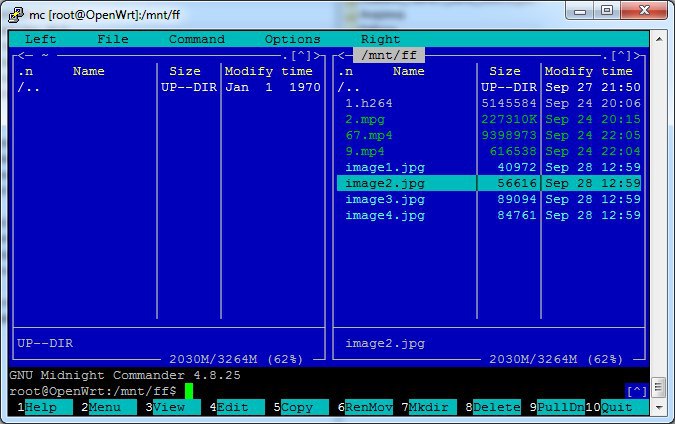
Task: Open left panel history list [^]
Action: tap(301, 56)
